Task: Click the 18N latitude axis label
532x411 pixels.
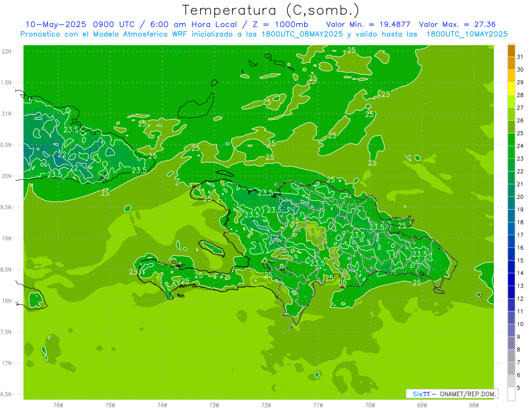Action: point(7,301)
